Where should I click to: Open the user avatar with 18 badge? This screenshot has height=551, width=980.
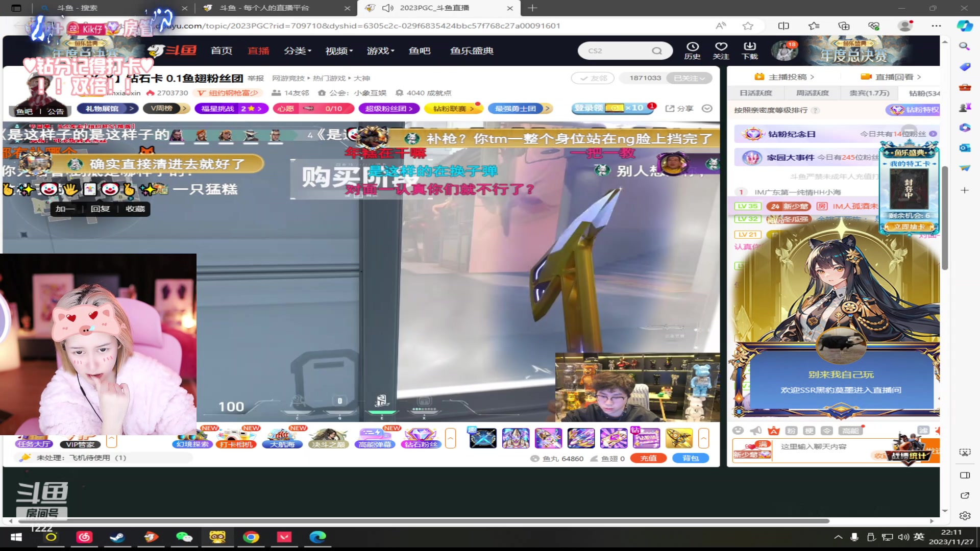point(784,51)
